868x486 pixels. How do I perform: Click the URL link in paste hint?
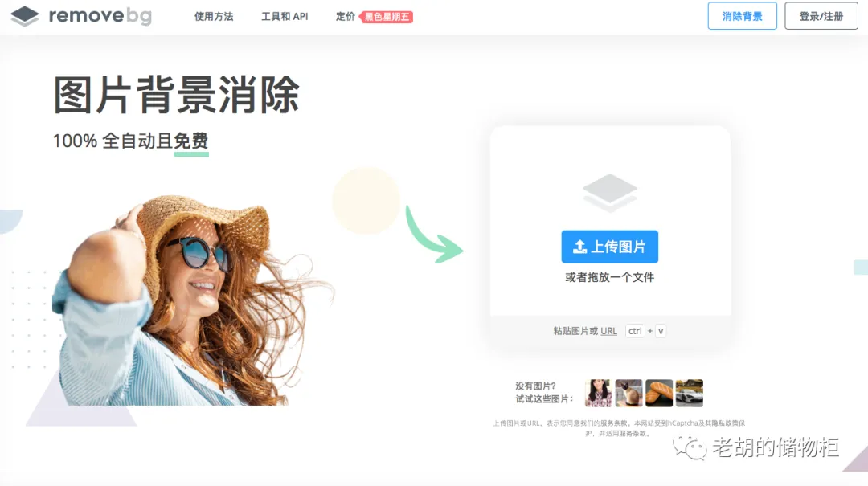[x=608, y=331]
